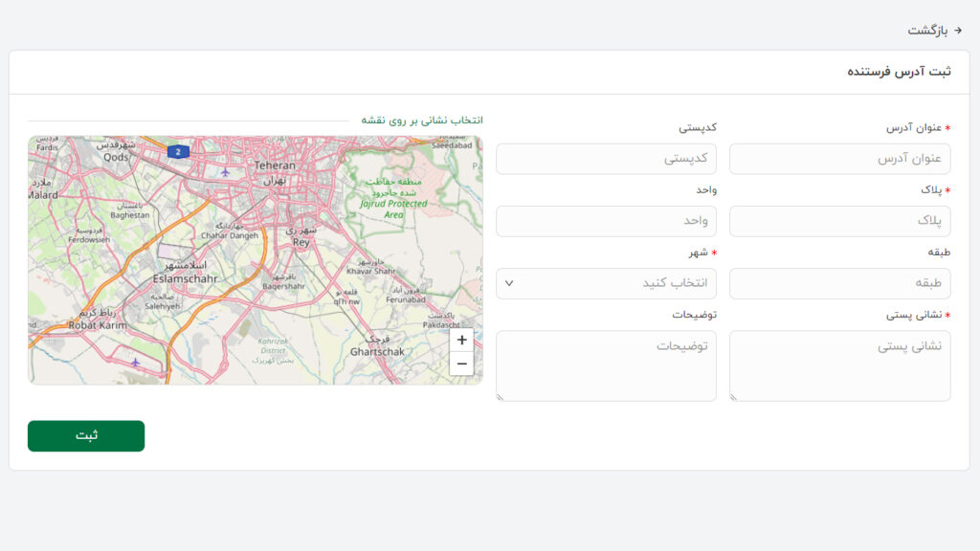
Task: Focus the طبقه floor input field
Action: click(839, 283)
